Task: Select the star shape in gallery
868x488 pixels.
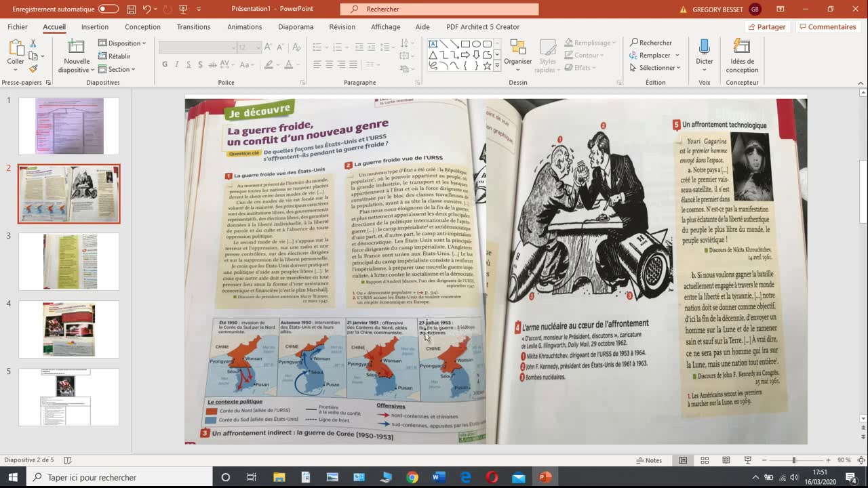Action: point(487,66)
